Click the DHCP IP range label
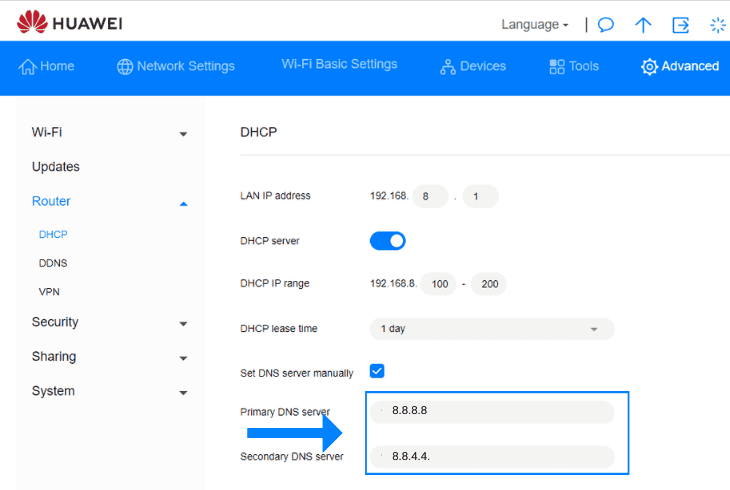Screen dimensions: 730x490 [275, 284]
